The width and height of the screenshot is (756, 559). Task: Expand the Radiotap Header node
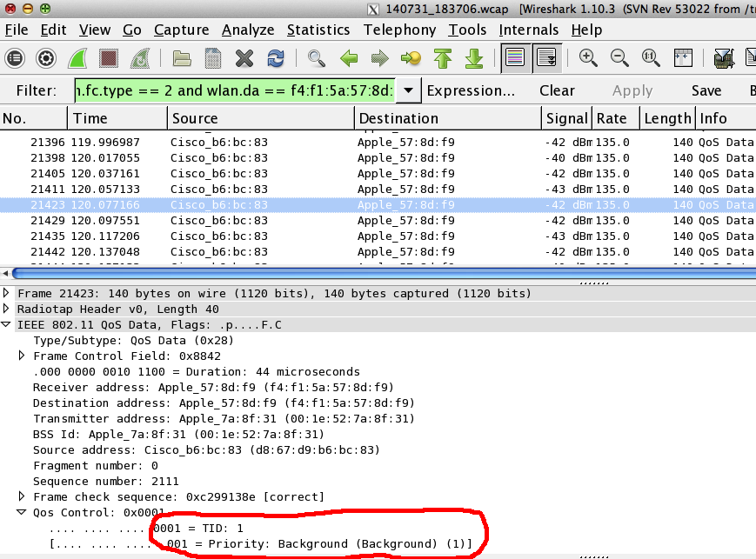(6, 309)
